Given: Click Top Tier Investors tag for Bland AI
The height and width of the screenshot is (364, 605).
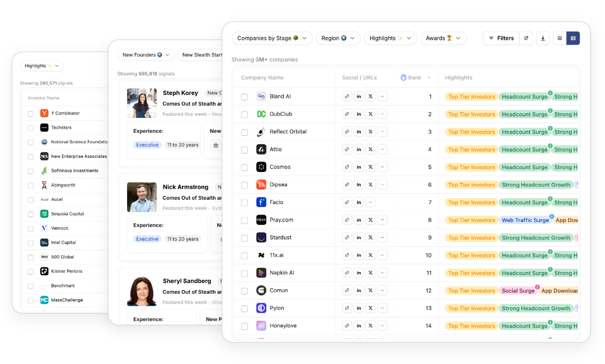Looking at the screenshot, I should tap(472, 97).
